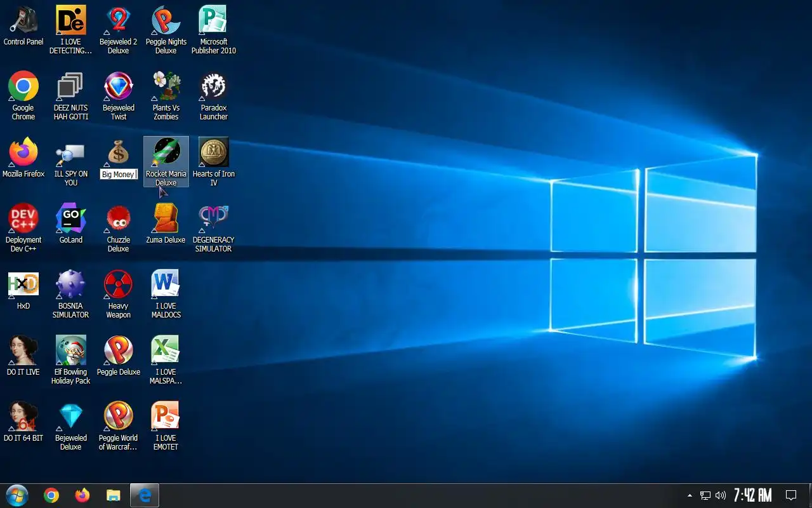
Task: Click the DO IT 64 BIT icon
Action: (x=23, y=417)
